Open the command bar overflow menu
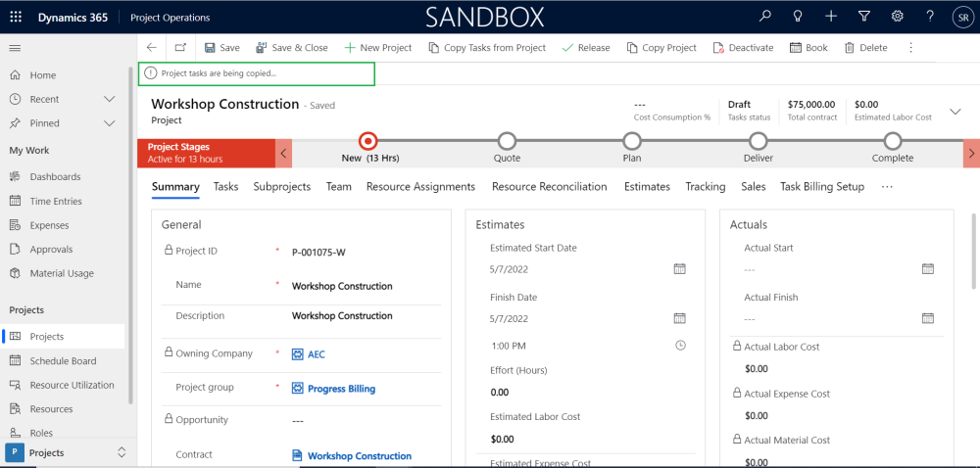This screenshot has width=980, height=468. 910,47
